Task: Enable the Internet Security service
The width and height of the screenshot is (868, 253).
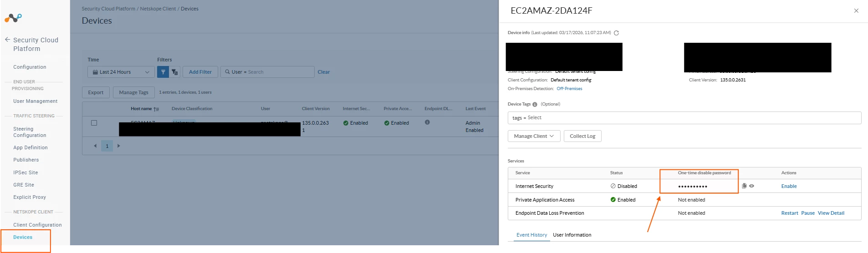Action: coord(789,186)
